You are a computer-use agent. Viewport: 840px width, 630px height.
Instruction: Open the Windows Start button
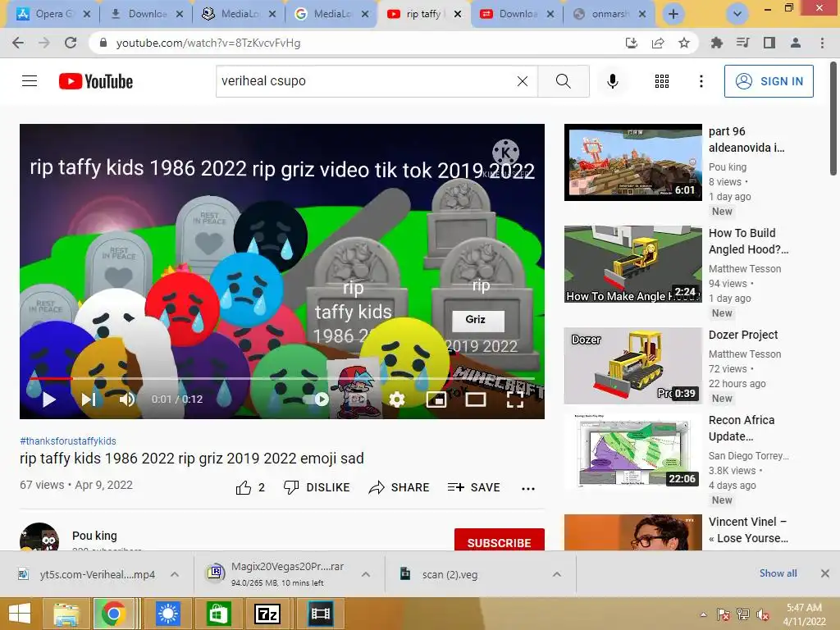point(20,614)
